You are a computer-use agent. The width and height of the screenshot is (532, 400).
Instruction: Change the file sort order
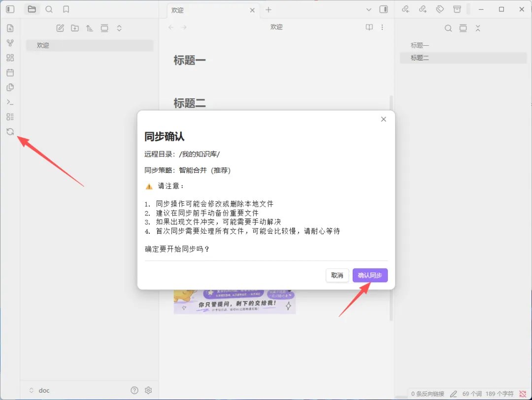(x=90, y=28)
